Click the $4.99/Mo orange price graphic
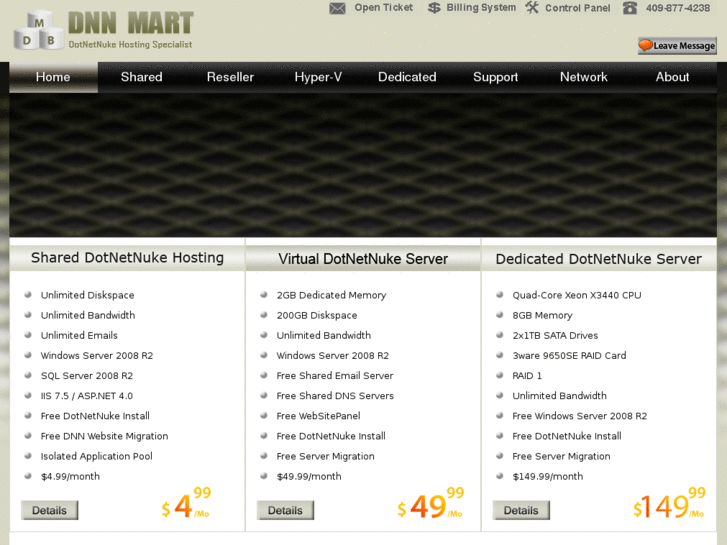This screenshot has width=727, height=545. [186, 503]
